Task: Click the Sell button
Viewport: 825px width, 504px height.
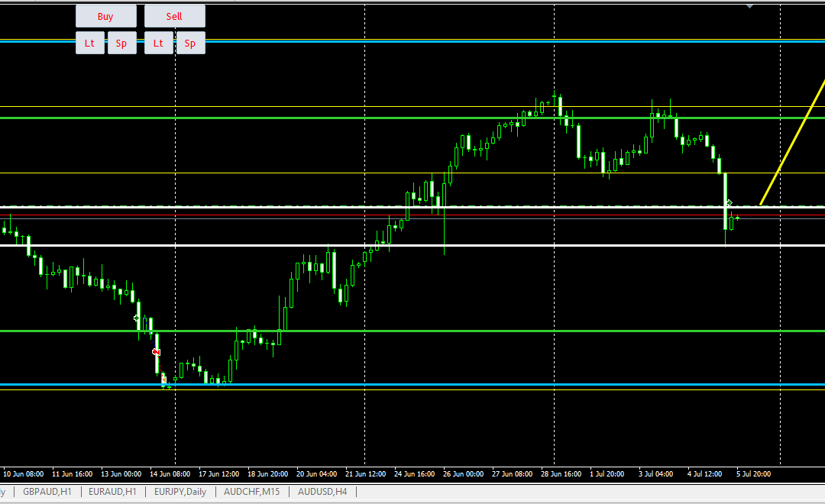Action: pyautogui.click(x=174, y=16)
